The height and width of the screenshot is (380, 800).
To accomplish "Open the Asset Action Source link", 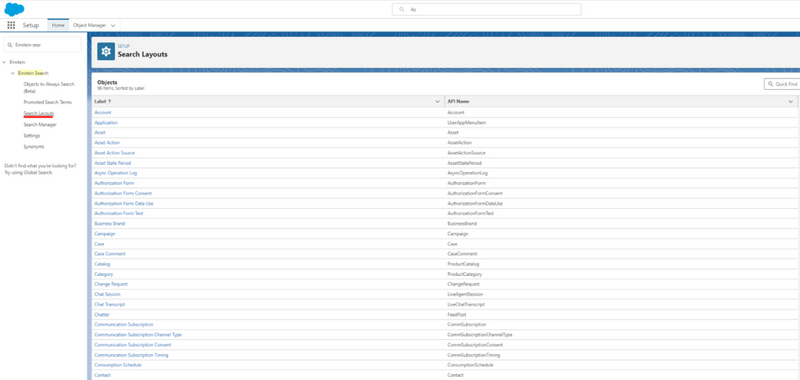I will pyautogui.click(x=115, y=153).
